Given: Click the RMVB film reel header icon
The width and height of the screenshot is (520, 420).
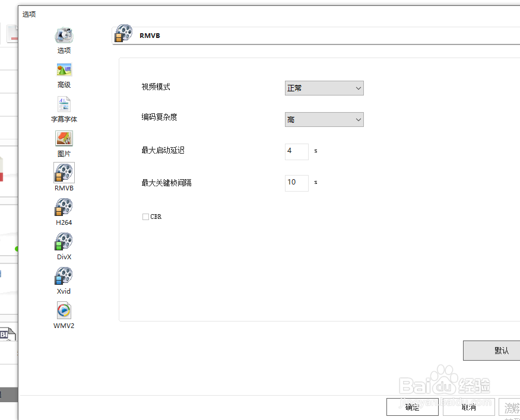Looking at the screenshot, I should pos(123,33).
